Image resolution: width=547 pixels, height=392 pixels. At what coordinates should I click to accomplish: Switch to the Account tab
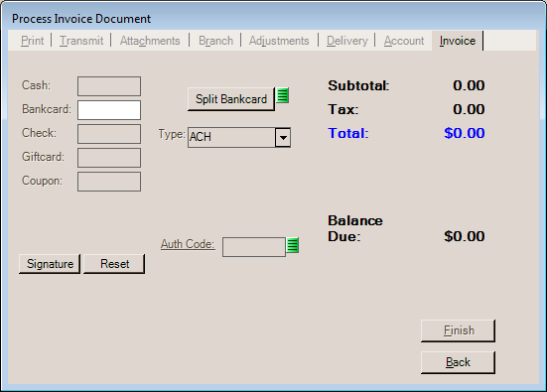[404, 41]
